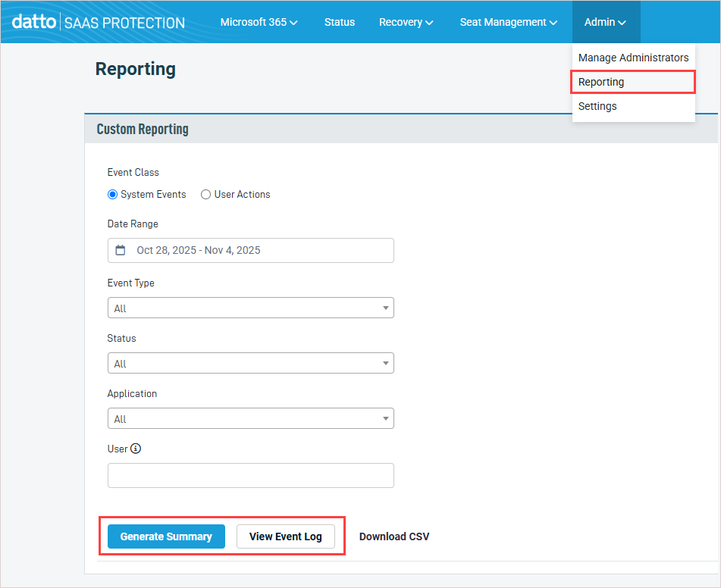The image size is (721, 588).
Task: Click the calendar icon in Date Range
Action: (x=121, y=250)
